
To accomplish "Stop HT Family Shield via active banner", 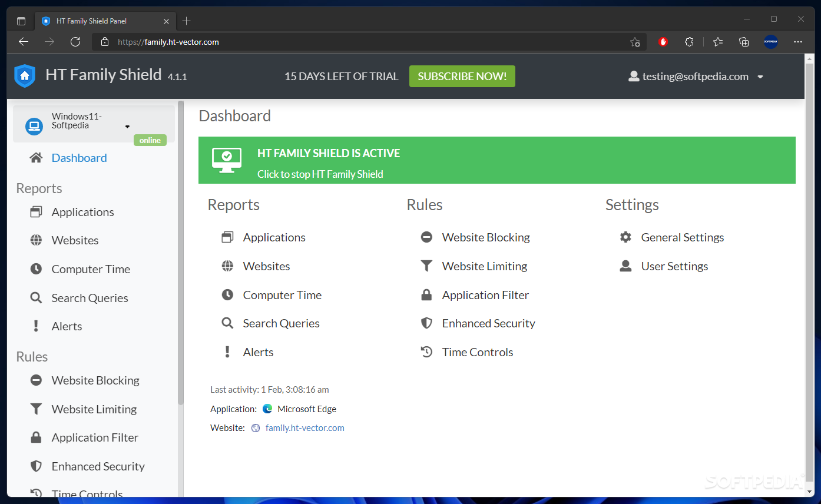I will click(x=497, y=160).
